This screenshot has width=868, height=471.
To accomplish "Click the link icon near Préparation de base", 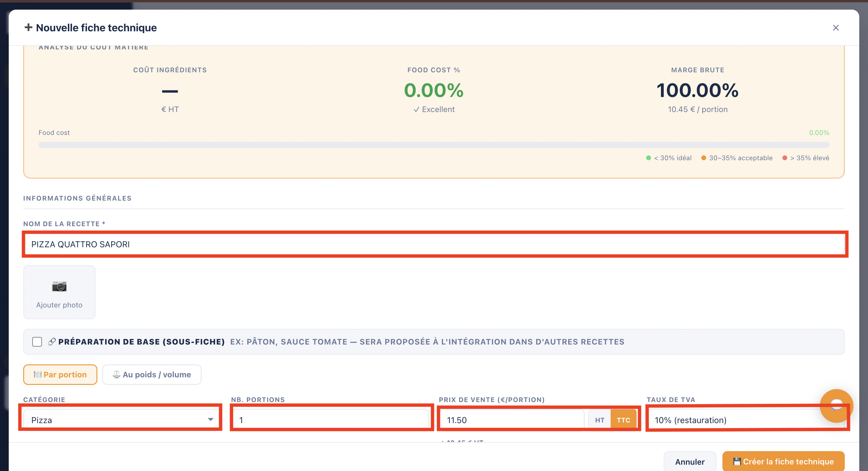I will tap(52, 342).
